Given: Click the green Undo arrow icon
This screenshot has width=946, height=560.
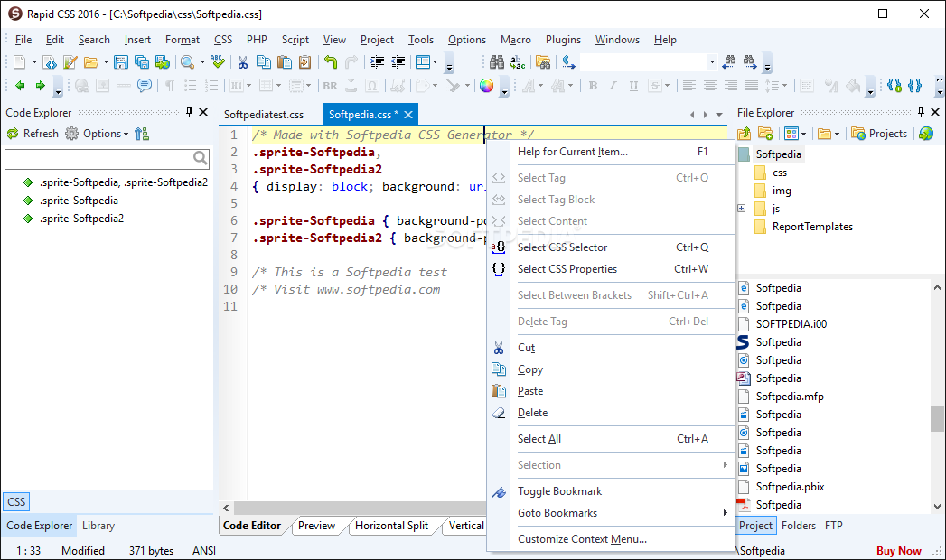Looking at the screenshot, I should 331,62.
